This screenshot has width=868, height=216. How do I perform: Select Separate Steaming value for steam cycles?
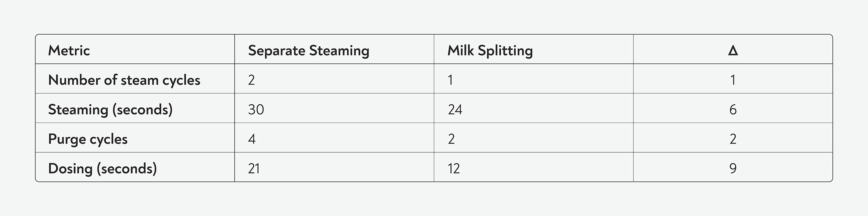click(252, 80)
